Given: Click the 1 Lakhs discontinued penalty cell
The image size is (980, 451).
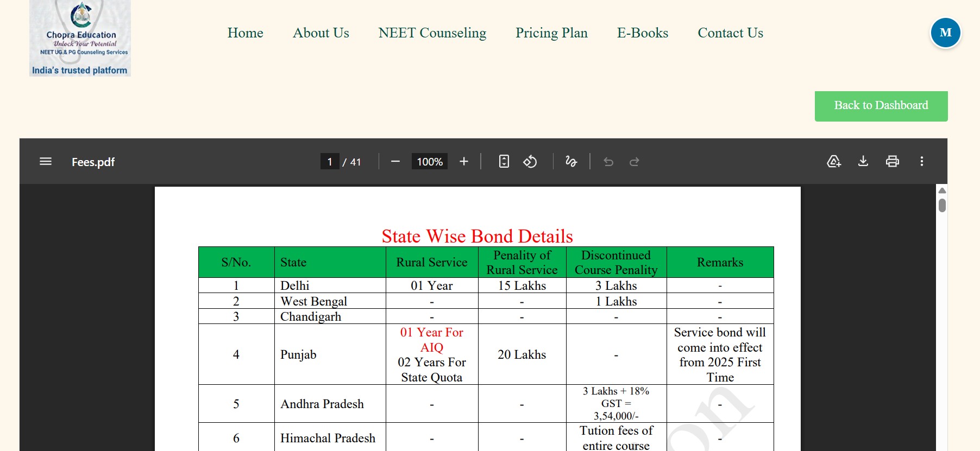Looking at the screenshot, I should [x=616, y=301].
